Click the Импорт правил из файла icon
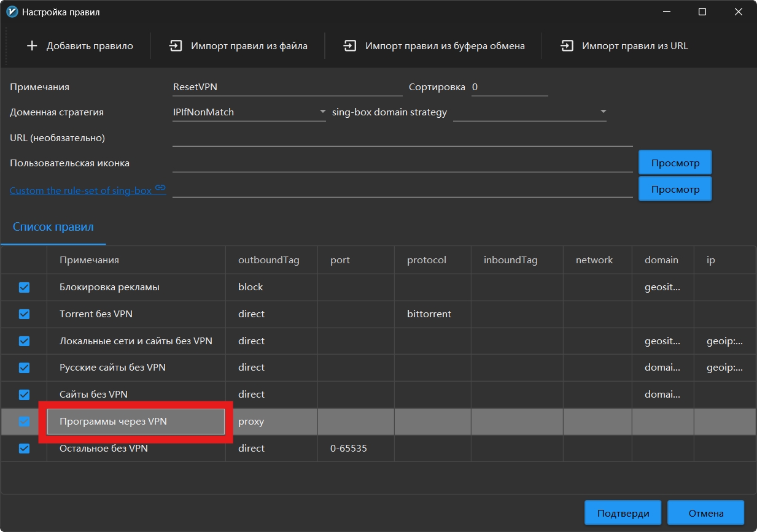 pyautogui.click(x=176, y=46)
